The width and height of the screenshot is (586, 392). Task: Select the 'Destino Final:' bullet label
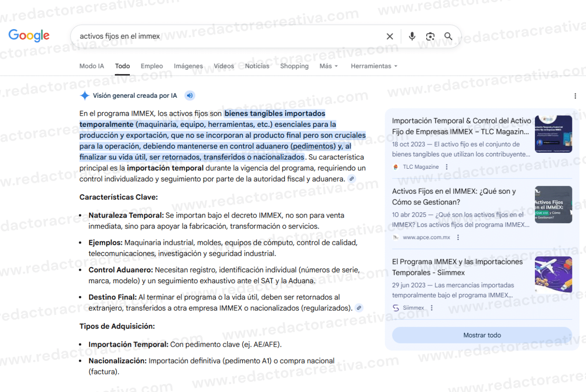(x=113, y=297)
